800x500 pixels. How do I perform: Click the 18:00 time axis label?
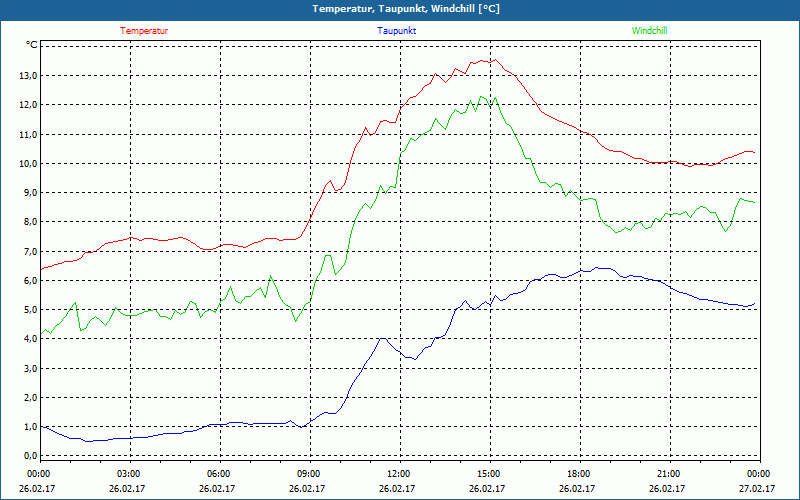tap(580, 474)
